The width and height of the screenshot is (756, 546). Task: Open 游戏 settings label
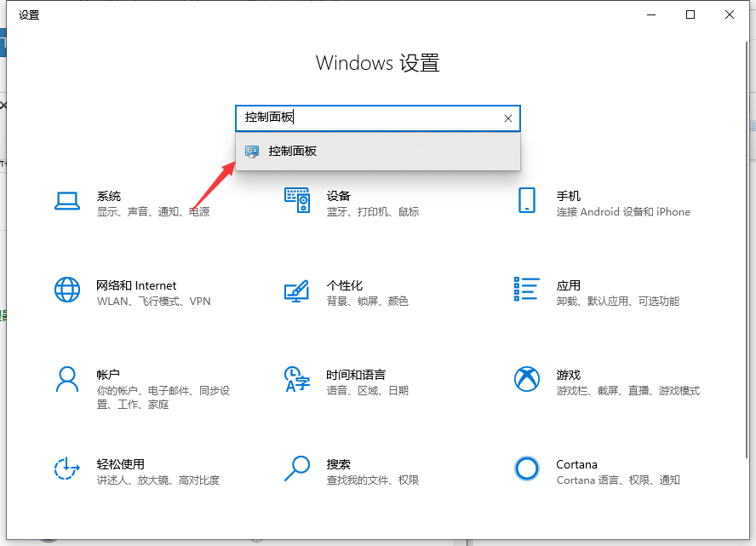pyautogui.click(x=568, y=375)
